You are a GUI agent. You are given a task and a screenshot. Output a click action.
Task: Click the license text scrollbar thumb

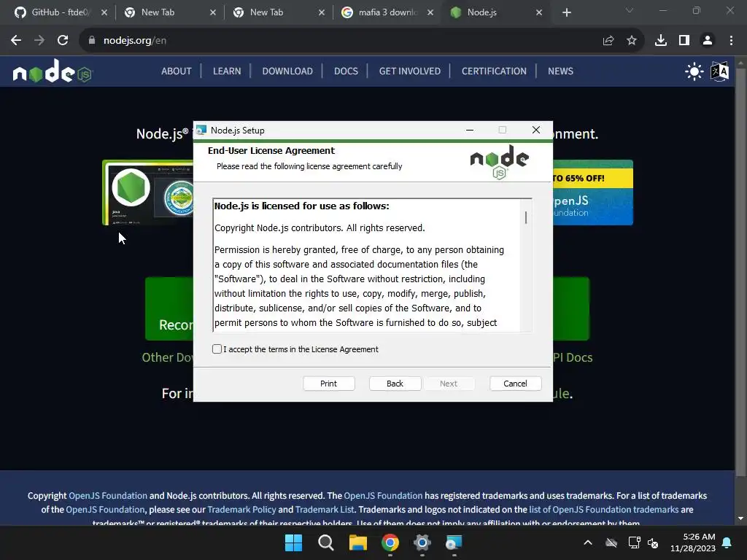coord(526,217)
